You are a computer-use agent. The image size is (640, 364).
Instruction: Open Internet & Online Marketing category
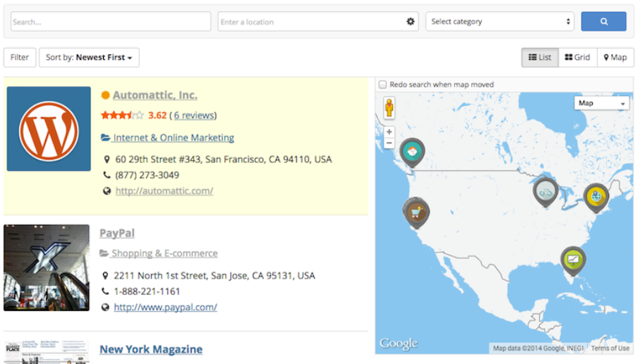(x=174, y=138)
